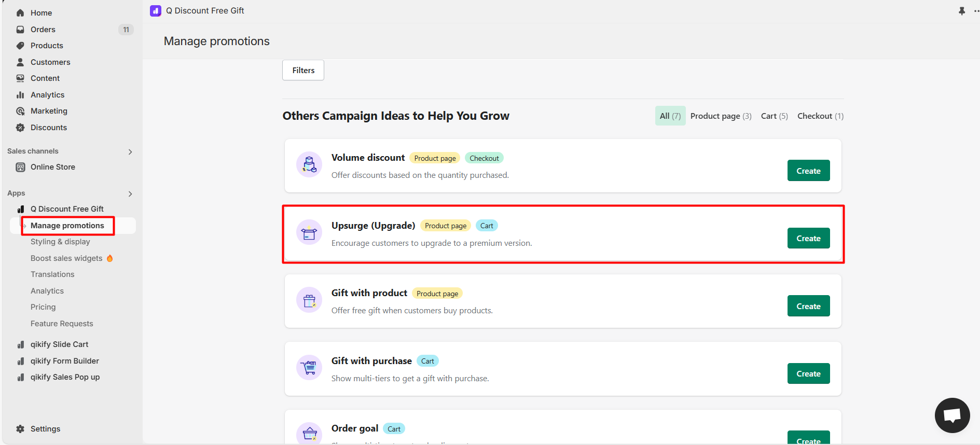Screen dimensions: 980x445
Task: Select the All (7) filter tab
Action: [670, 116]
